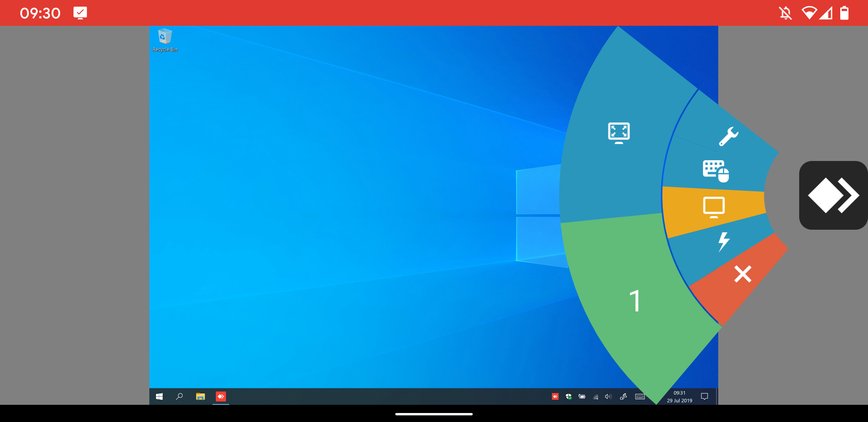Image resolution: width=868 pixels, height=422 pixels.
Task: Open keyboard and mouse input options
Action: [x=715, y=170]
